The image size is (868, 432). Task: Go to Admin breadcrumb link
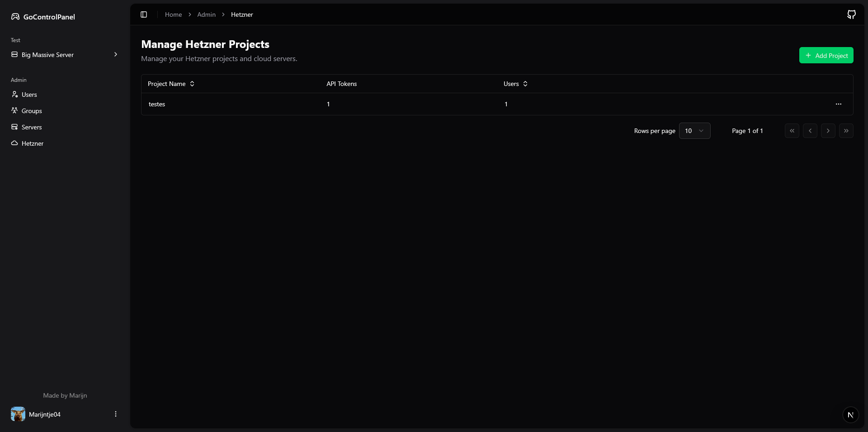pyautogui.click(x=207, y=14)
